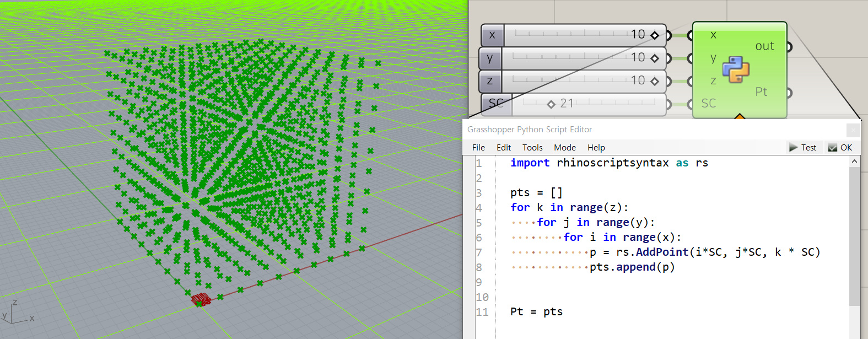Click the y slider diamond grip
This screenshot has height=339, width=868.
point(655,58)
